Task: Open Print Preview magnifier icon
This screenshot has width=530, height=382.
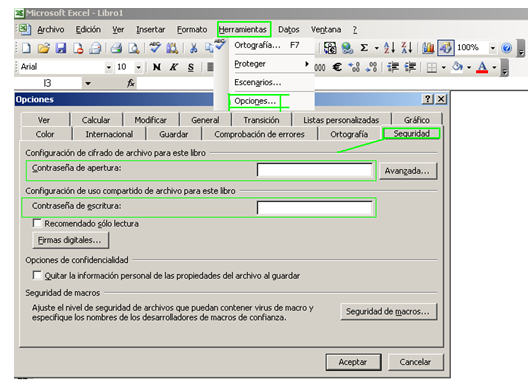Action: 134,48
